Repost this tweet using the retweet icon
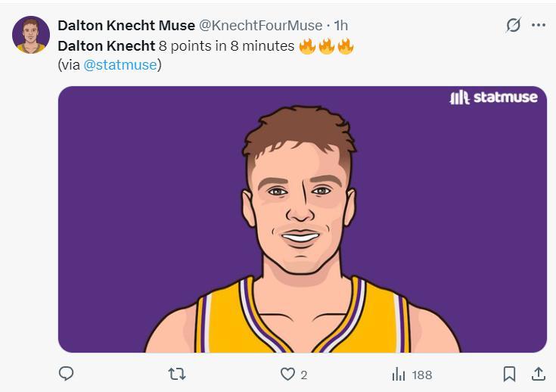The width and height of the screenshot is (556, 392). [176, 374]
